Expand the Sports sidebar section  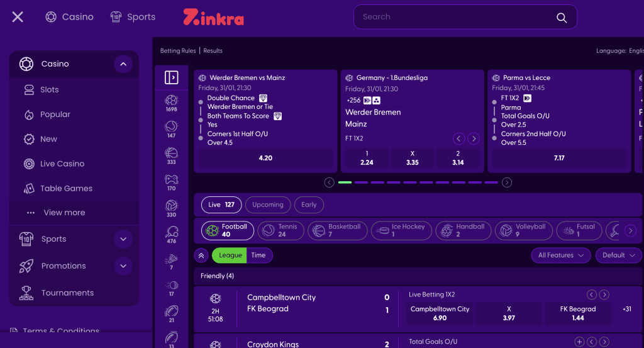click(123, 239)
